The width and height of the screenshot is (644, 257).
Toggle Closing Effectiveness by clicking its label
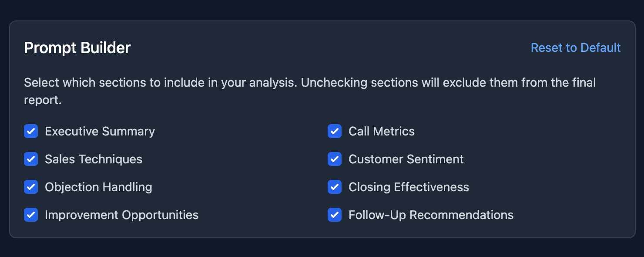pyautogui.click(x=408, y=187)
